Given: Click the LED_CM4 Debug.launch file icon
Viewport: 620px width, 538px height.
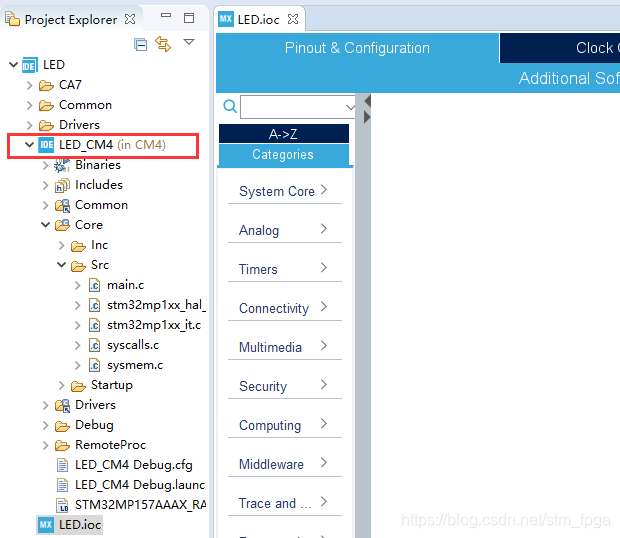Looking at the screenshot, I should click(62, 485).
